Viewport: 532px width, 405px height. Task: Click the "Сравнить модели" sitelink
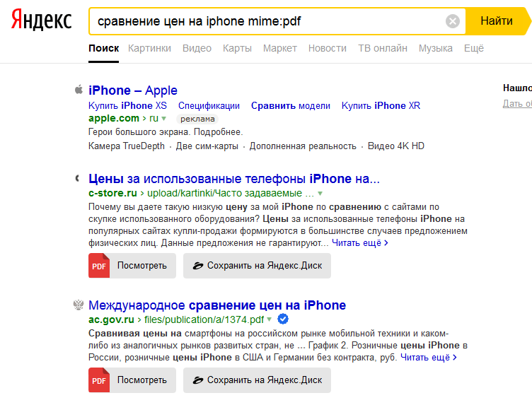point(290,105)
